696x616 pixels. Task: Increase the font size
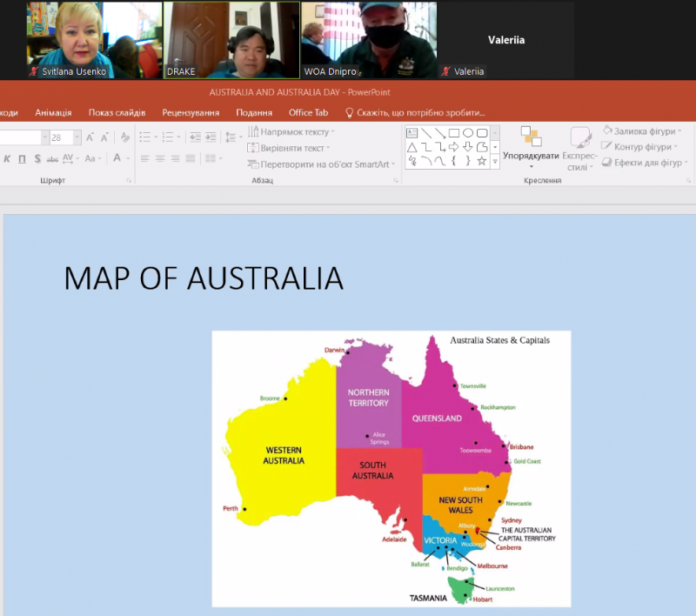pos(90,137)
